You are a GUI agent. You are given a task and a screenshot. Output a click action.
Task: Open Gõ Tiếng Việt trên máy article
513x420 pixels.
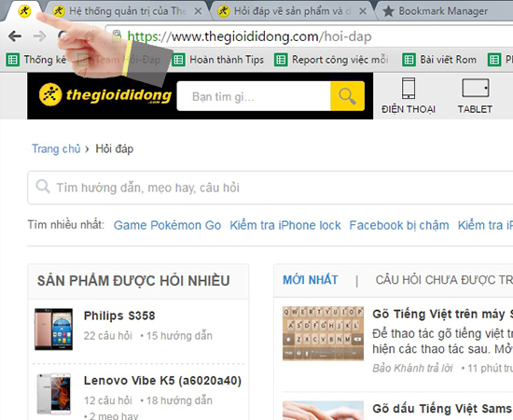coord(442,315)
